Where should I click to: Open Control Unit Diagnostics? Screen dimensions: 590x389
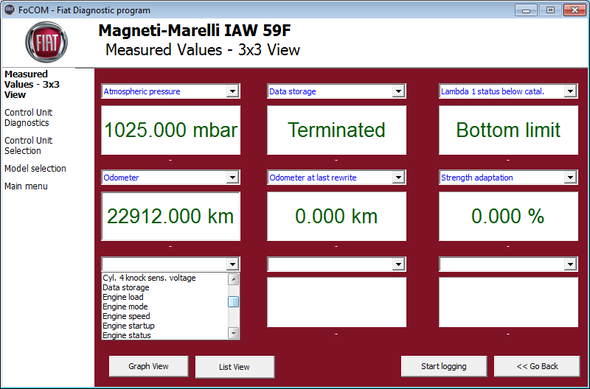28,118
